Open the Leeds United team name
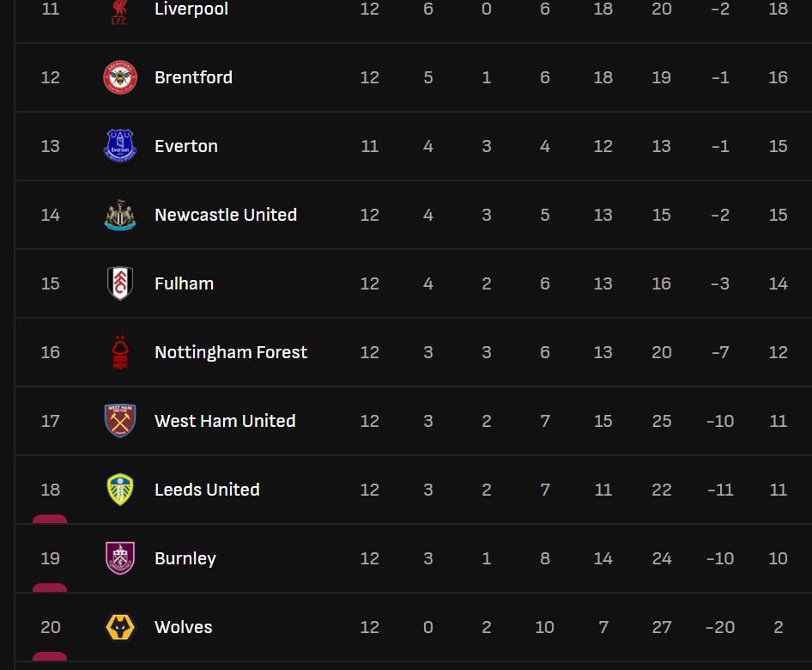812x670 pixels. 206,490
